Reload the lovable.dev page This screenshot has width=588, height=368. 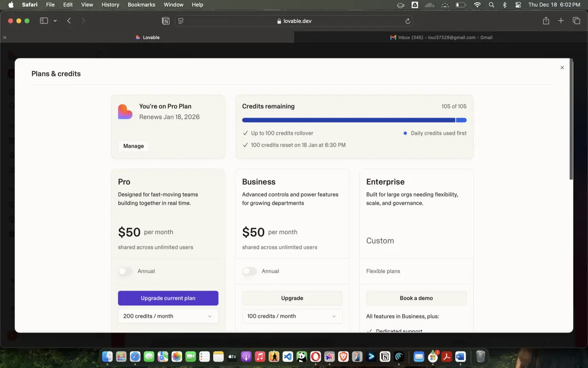(407, 21)
